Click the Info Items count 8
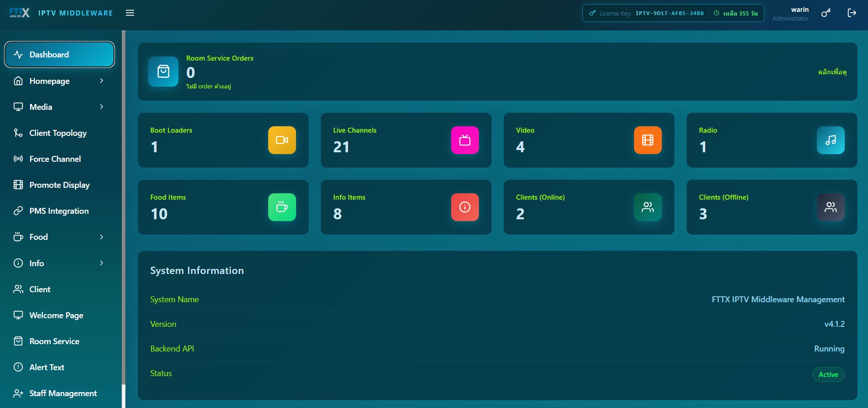868x408 pixels. click(x=338, y=214)
